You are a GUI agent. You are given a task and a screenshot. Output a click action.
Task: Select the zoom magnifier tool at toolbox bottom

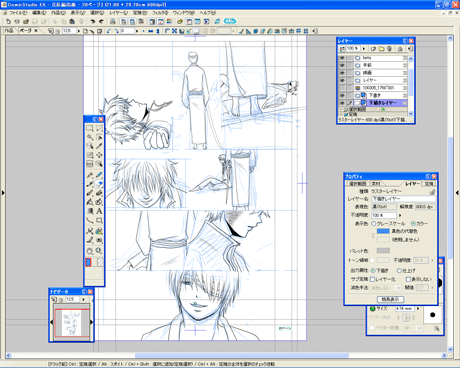(x=99, y=251)
